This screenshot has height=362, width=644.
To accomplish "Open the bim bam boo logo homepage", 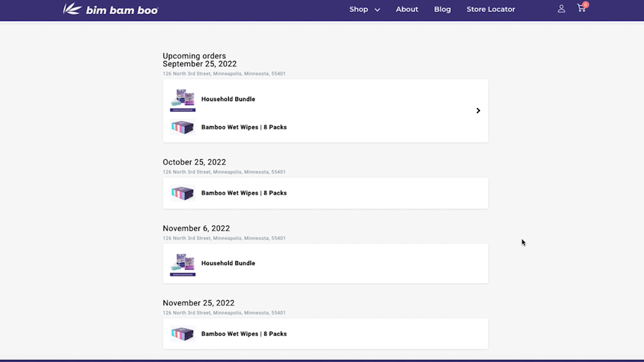I will (111, 9).
